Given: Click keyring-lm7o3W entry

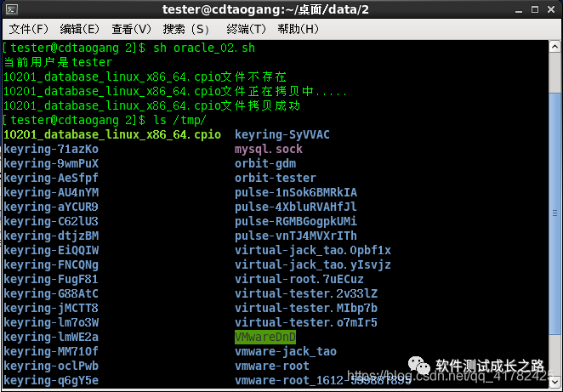Looking at the screenshot, I should [x=51, y=322].
